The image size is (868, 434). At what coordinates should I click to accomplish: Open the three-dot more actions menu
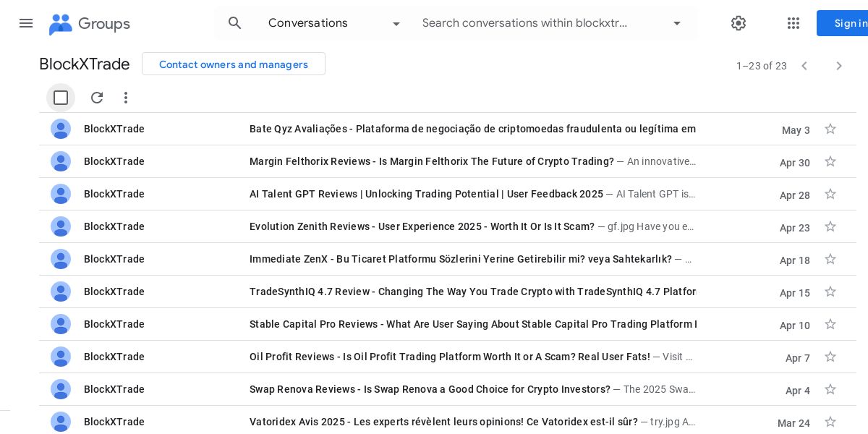pos(126,98)
